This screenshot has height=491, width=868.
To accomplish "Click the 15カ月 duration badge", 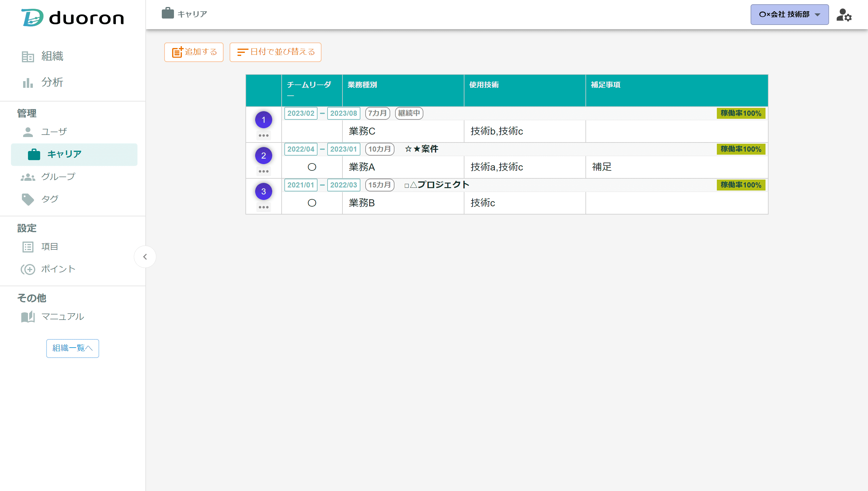I will pos(379,185).
